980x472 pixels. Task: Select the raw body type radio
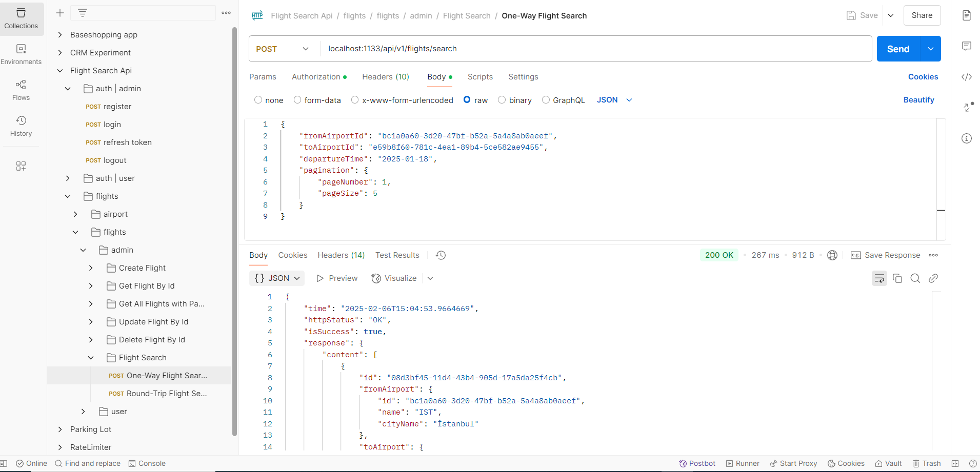coord(467,100)
